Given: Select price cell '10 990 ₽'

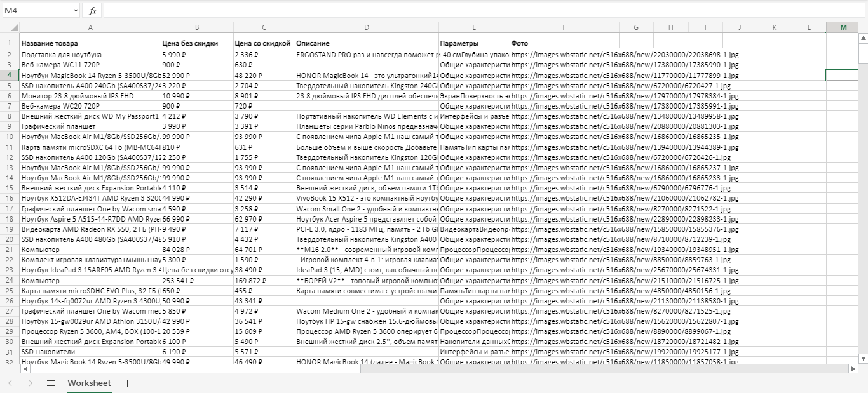Looking at the screenshot, I should click(197, 96).
